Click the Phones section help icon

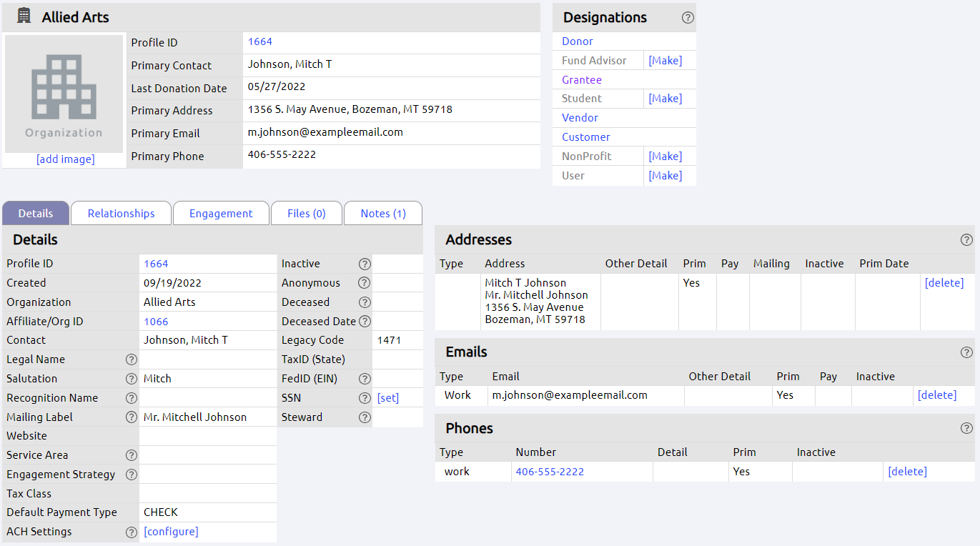(x=966, y=428)
